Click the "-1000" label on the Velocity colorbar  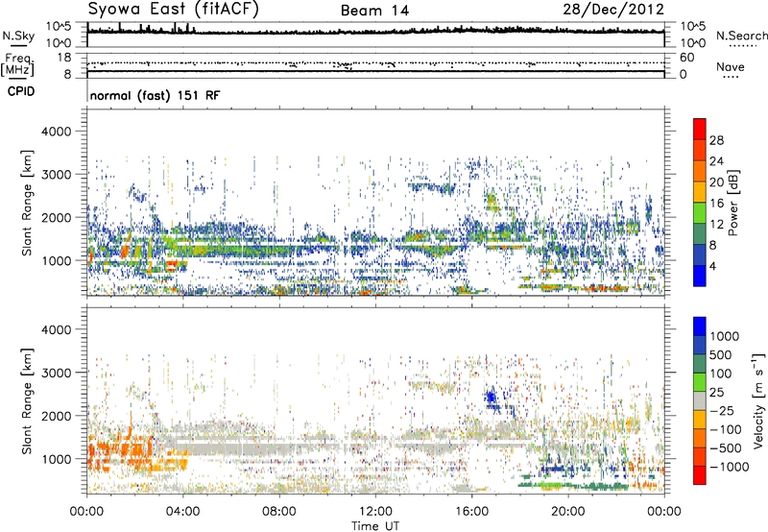point(730,467)
